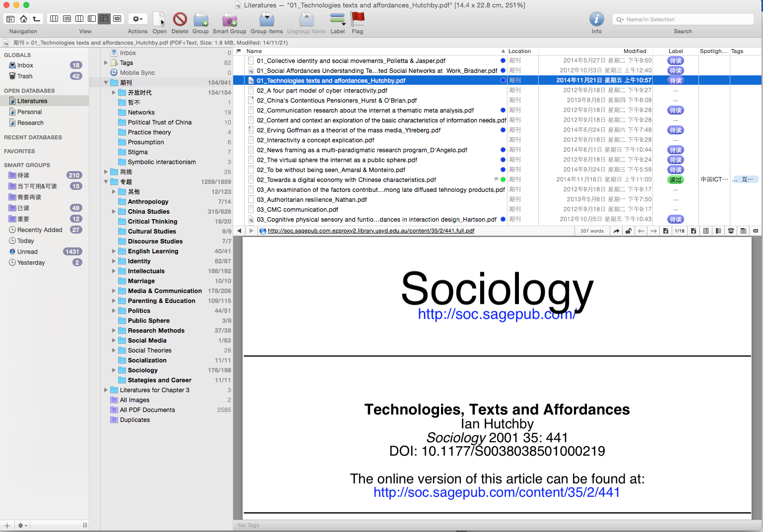Go to next PDF page
Screen dimensions: 763x532
click(694, 231)
